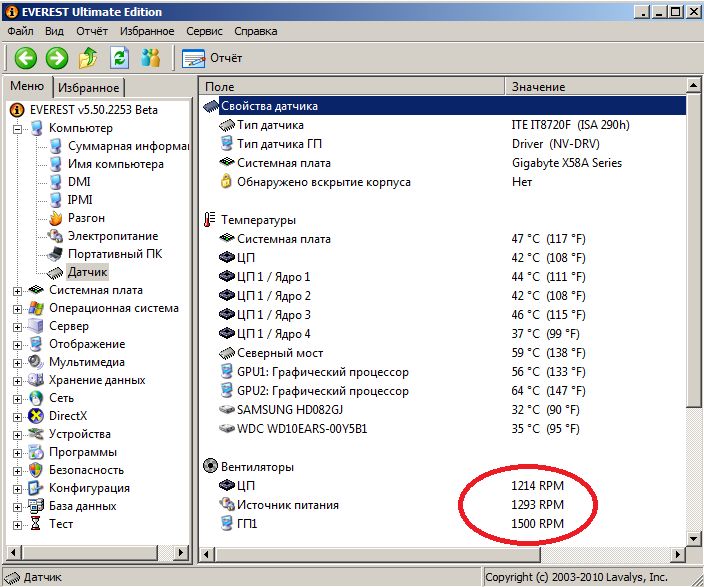Screen dimensions: 704x587
Task: Open the Отчёт report toolbar button
Action: pyautogui.click(x=212, y=58)
